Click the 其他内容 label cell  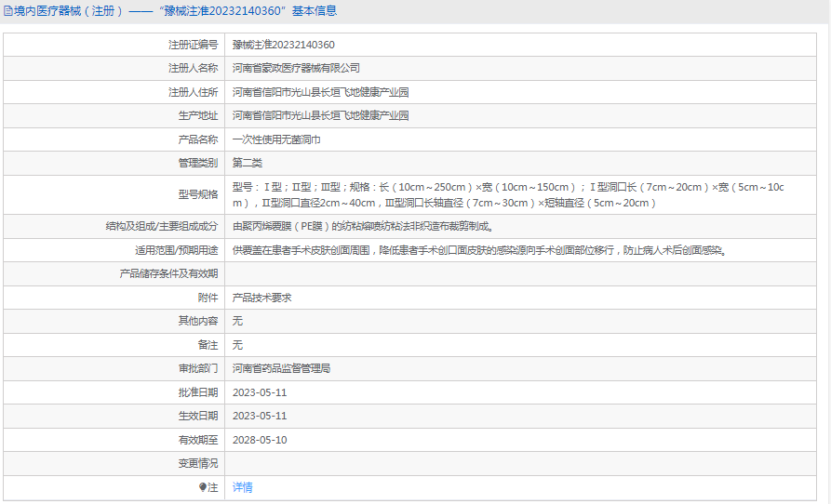click(x=114, y=321)
